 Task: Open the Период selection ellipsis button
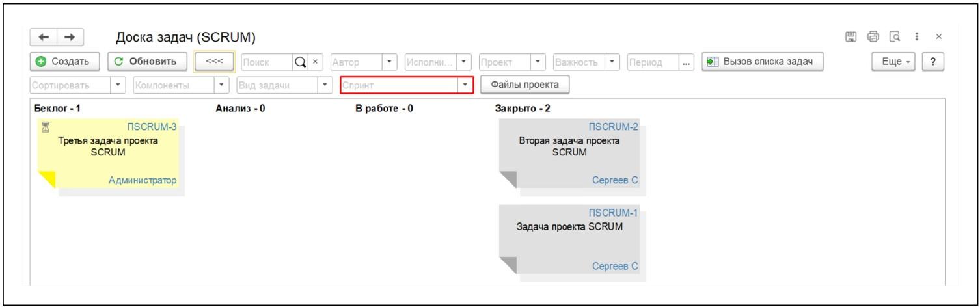pos(687,62)
